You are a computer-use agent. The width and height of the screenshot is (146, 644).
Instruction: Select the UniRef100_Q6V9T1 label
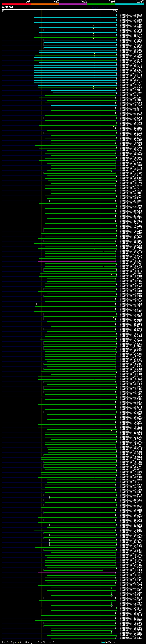click(x=131, y=65)
